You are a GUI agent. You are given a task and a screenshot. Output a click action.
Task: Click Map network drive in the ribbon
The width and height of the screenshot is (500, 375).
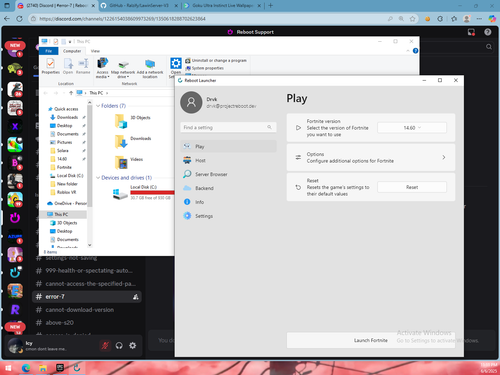123,69
